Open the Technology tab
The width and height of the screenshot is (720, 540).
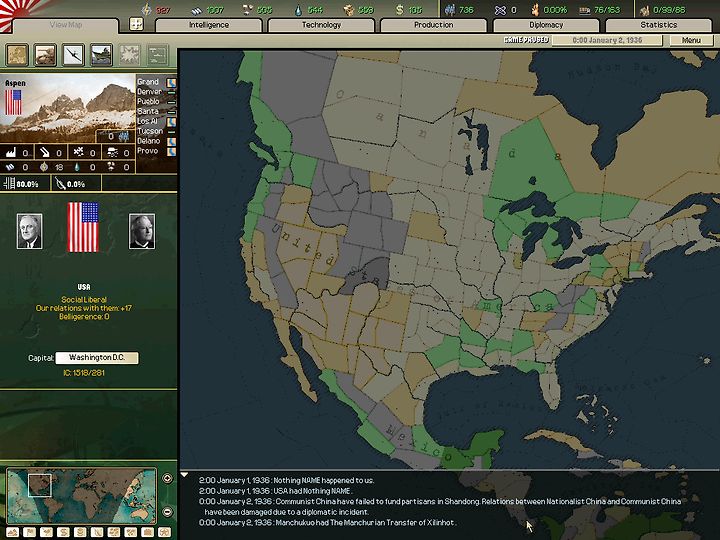coord(321,25)
